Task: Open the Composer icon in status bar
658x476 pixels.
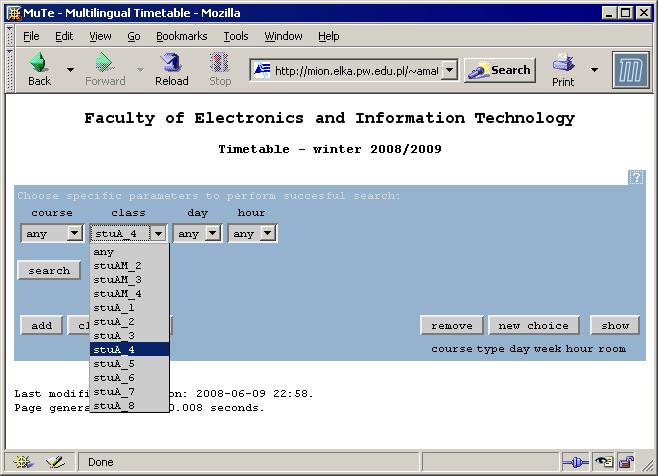Action: (x=54, y=462)
